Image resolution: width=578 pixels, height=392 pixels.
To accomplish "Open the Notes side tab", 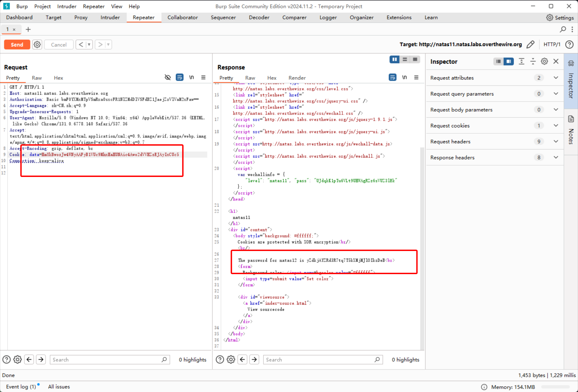I will tap(571, 132).
